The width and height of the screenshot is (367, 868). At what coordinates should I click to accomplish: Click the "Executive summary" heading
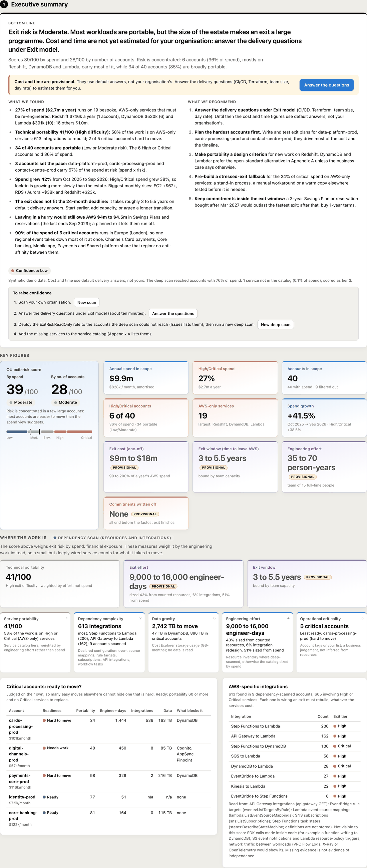39,4
